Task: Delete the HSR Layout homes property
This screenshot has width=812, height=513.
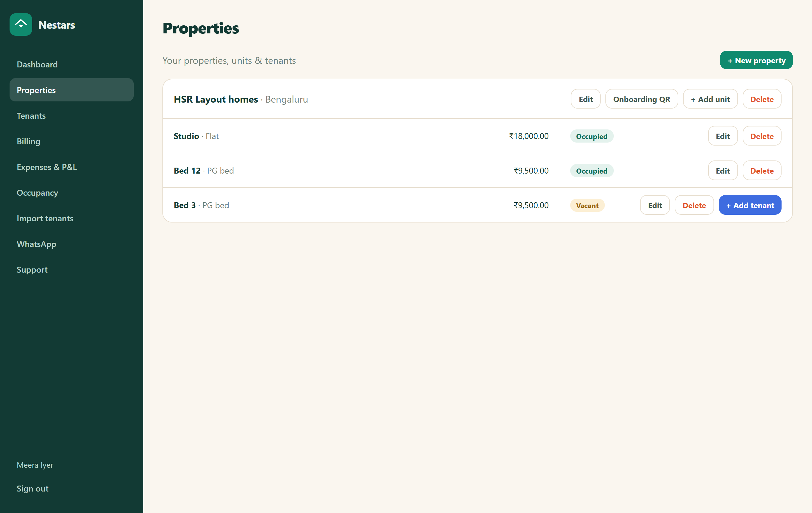Action: pyautogui.click(x=762, y=99)
